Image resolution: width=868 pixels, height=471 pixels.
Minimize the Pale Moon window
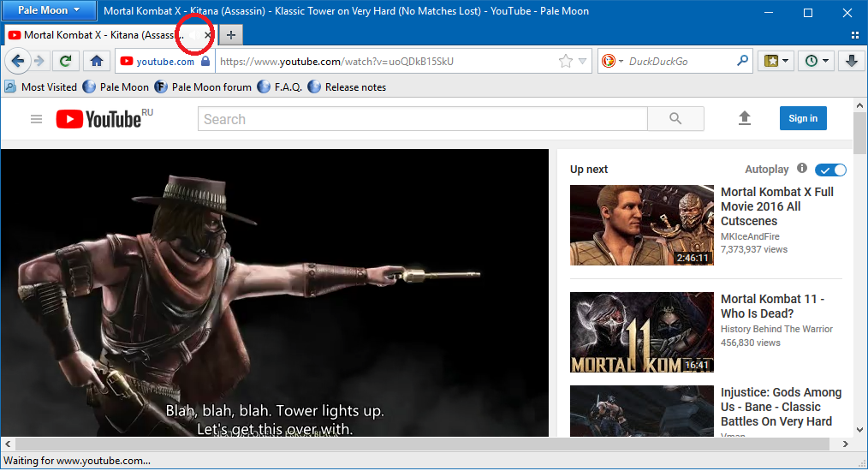tap(769, 12)
